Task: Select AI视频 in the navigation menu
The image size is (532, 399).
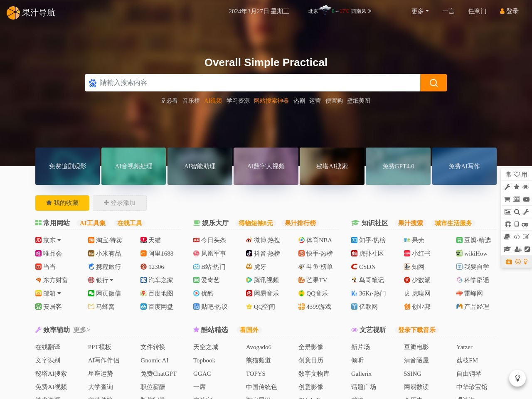Action: [x=213, y=101]
